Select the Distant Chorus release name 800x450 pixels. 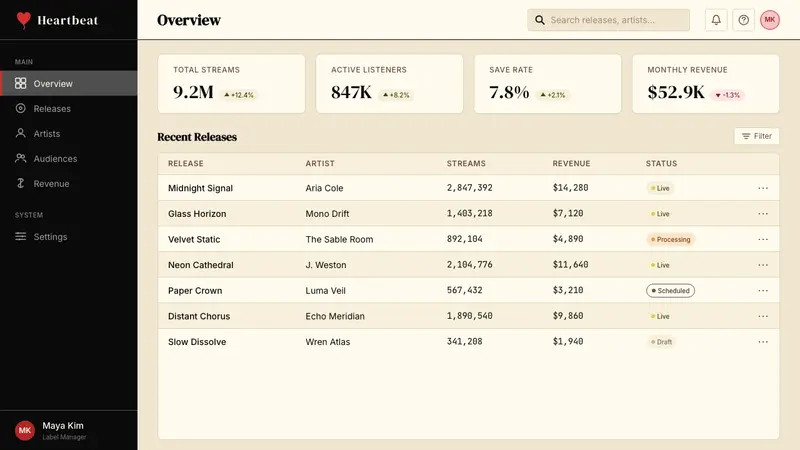click(x=199, y=316)
